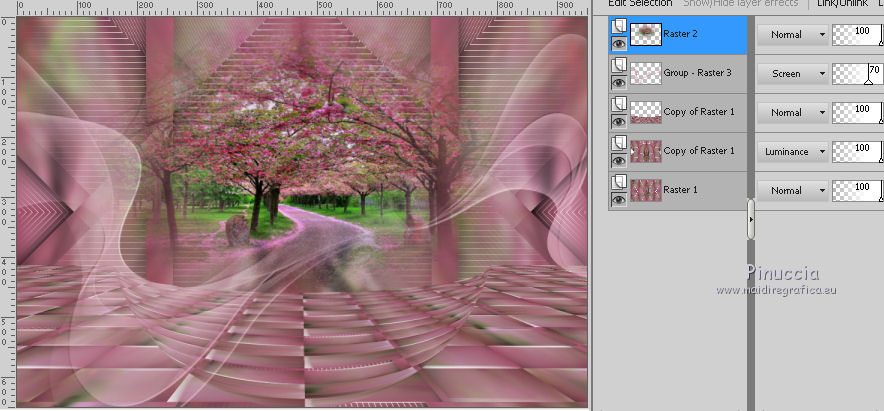Image resolution: width=884 pixels, height=411 pixels.
Task: Click the layer type icon of the Luminance Copy of Raster 1
Action: [619, 143]
